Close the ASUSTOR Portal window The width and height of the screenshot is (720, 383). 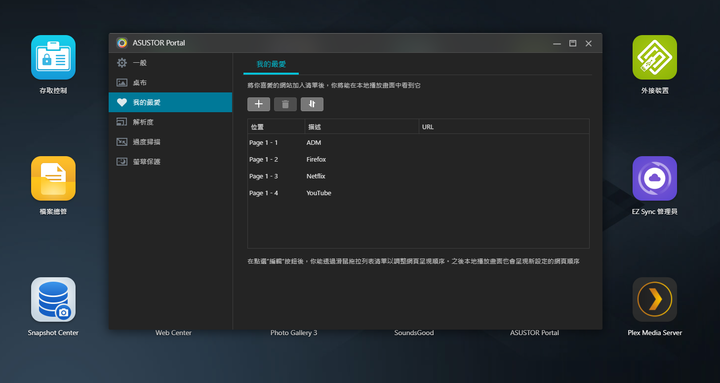point(589,43)
